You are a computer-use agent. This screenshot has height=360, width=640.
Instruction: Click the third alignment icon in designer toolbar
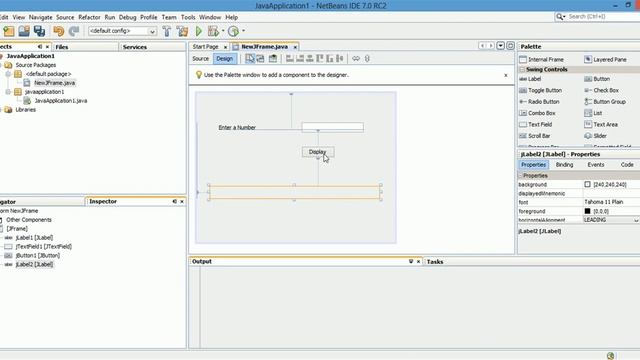310,58
